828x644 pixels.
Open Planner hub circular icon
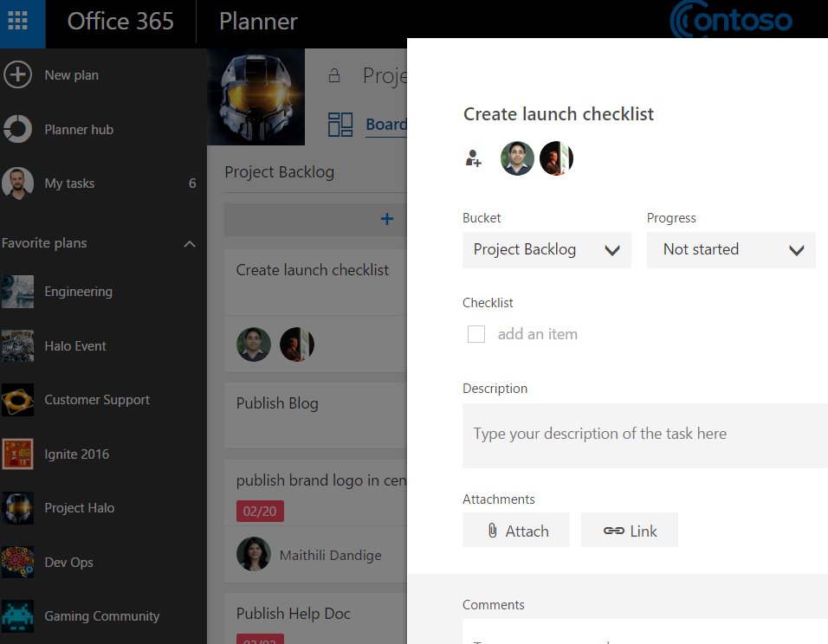[x=17, y=129]
